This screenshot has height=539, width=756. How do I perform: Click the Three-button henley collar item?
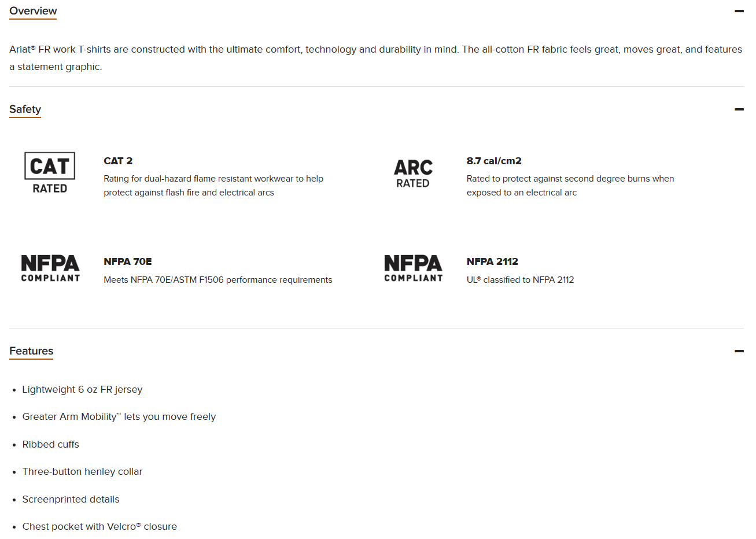[x=82, y=471]
